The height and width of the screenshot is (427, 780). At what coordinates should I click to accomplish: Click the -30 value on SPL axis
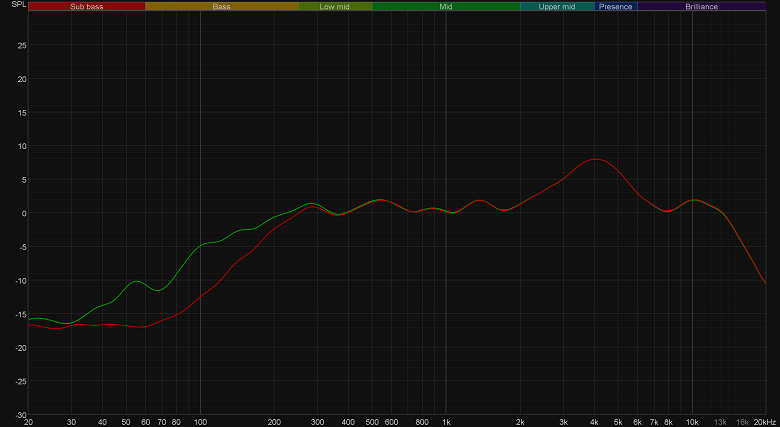coord(20,415)
